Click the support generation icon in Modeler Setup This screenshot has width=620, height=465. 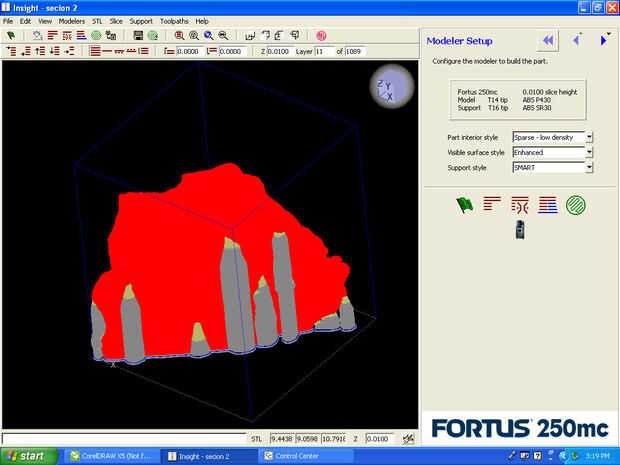(519, 205)
